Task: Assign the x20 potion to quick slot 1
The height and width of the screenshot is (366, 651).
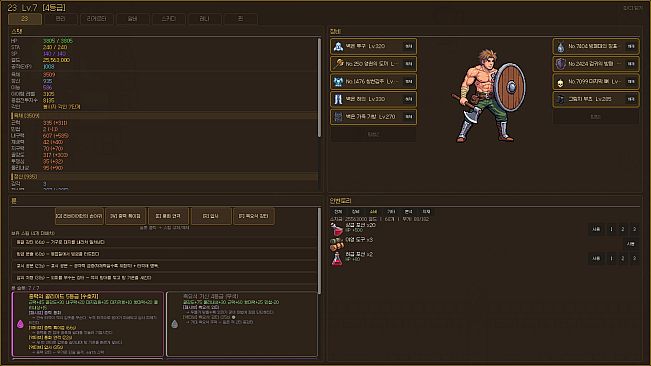Action: click(x=611, y=229)
